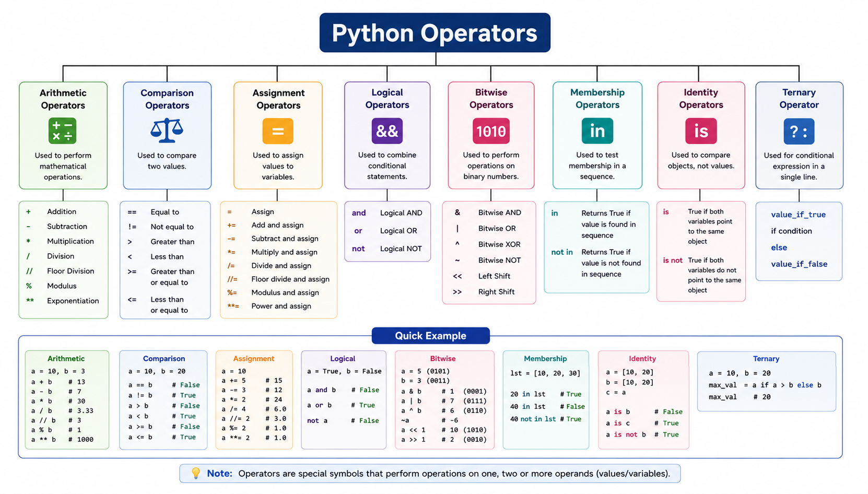Click the Bitwise quick example title

(x=443, y=359)
